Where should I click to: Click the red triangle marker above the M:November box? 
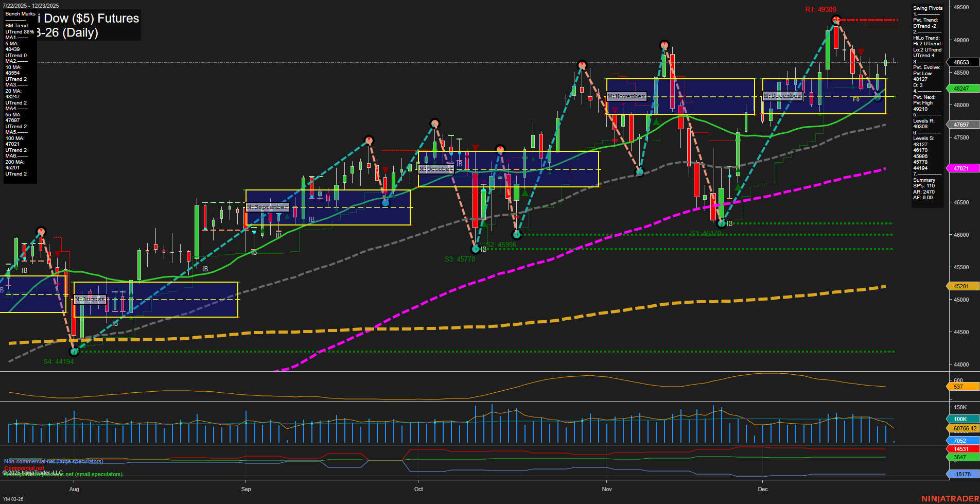pyautogui.click(x=616, y=110)
